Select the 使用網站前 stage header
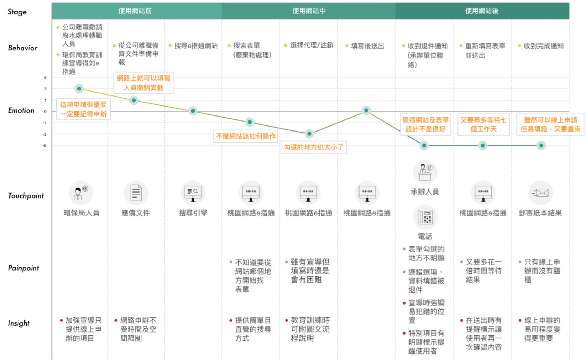Image resolution: width=588 pixels, height=364 pixels. 135,11
